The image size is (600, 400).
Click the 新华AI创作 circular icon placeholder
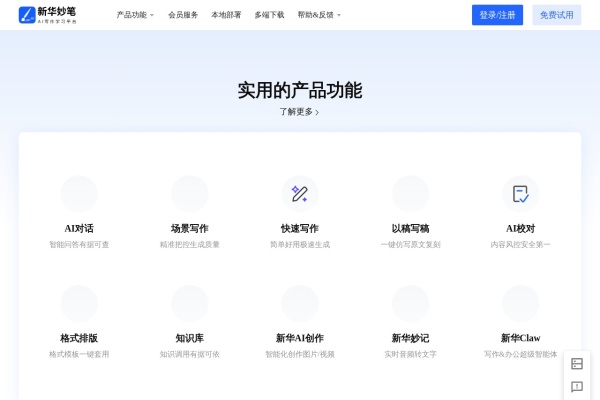point(300,304)
